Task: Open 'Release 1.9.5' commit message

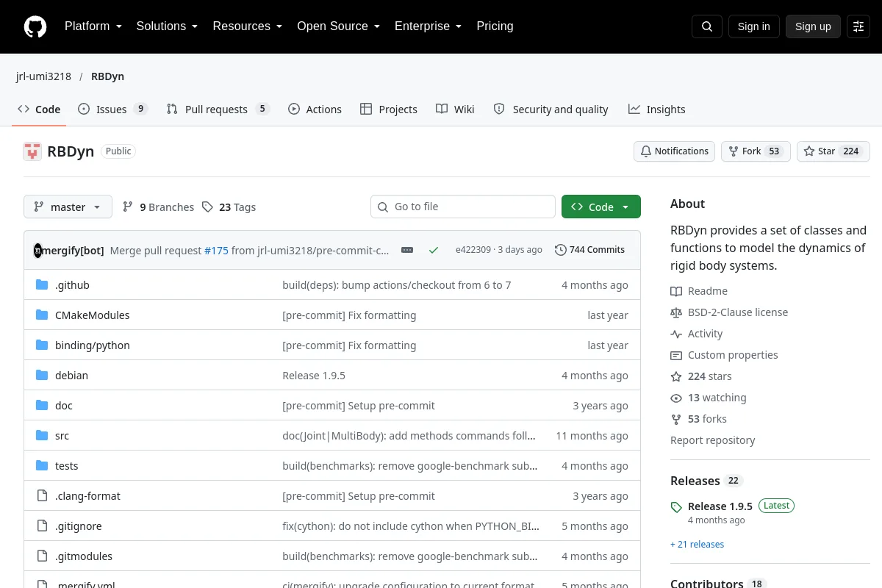Action: tap(314, 376)
